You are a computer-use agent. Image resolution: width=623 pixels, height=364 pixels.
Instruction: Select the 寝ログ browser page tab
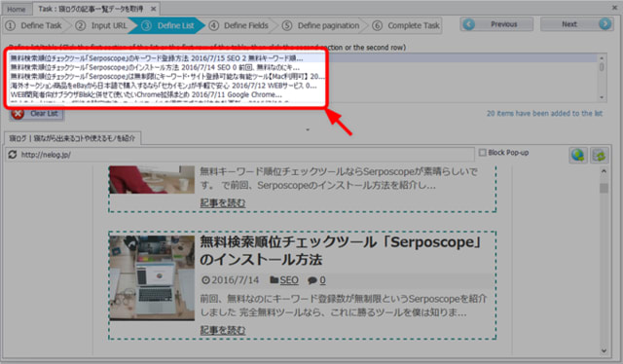tap(72, 138)
